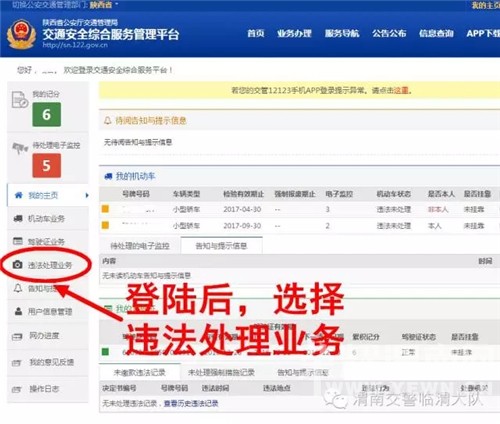Open 驾驶证业务 sidebar item
The width and height of the screenshot is (500, 424).
pyautogui.click(x=48, y=241)
